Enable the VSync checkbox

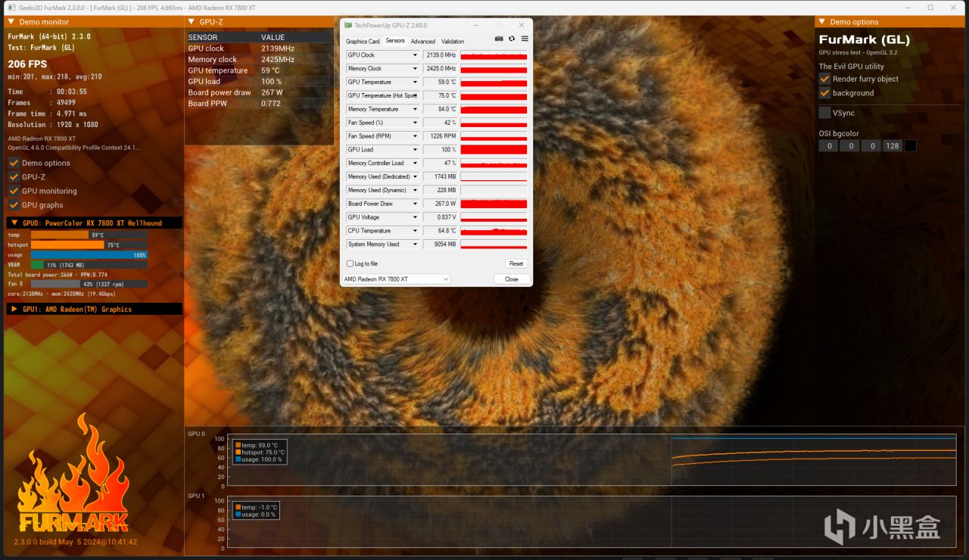pyautogui.click(x=824, y=113)
